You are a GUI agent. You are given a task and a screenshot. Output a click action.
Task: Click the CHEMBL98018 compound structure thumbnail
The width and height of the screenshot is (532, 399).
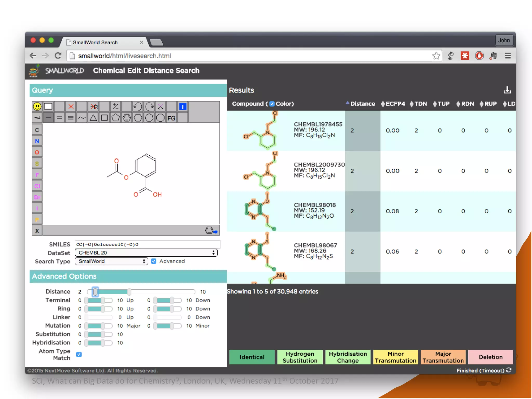point(261,211)
